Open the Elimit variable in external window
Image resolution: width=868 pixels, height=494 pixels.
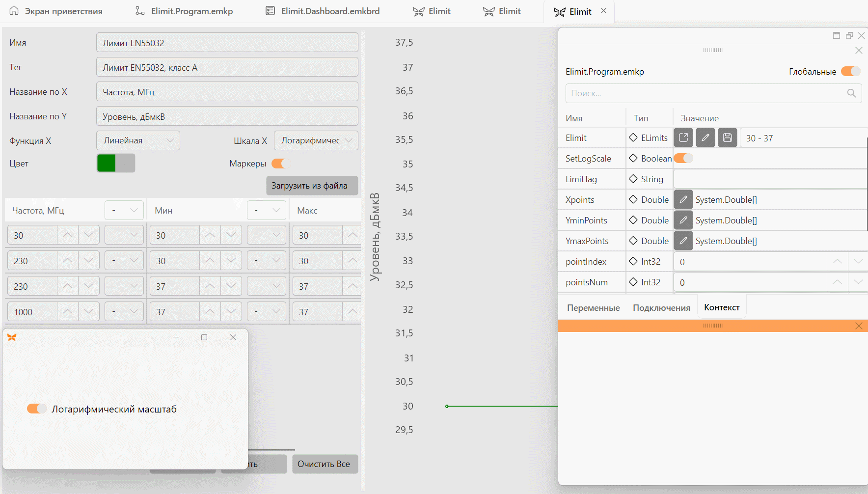[x=683, y=138]
